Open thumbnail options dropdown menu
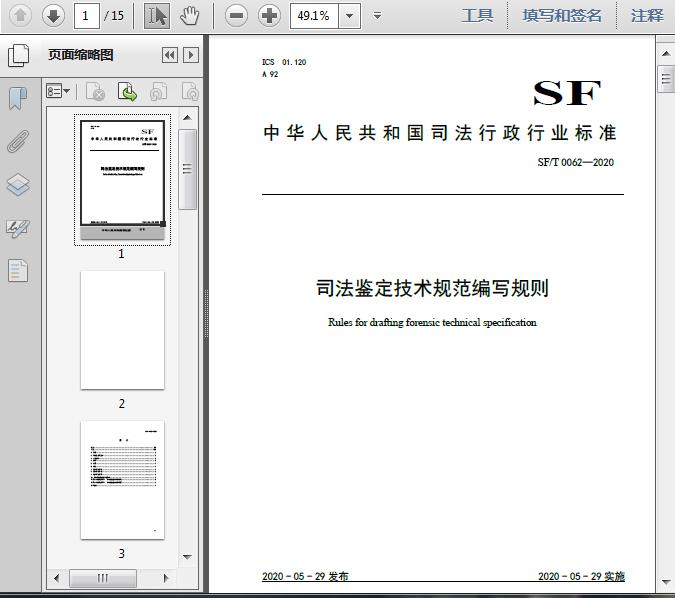Screen dimensions: 675x598 click(x=58, y=92)
